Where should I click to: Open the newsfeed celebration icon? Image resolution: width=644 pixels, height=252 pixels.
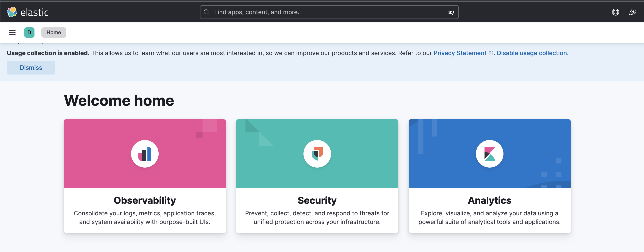633,12
